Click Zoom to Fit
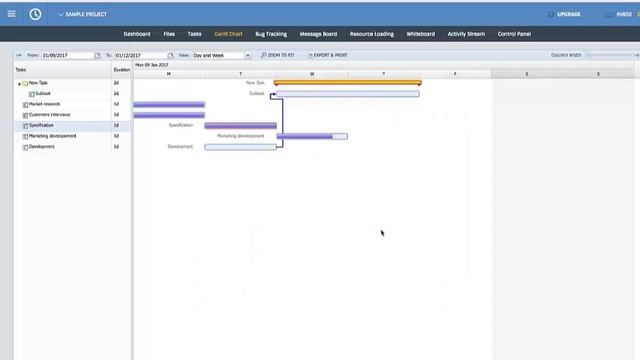 [278, 55]
